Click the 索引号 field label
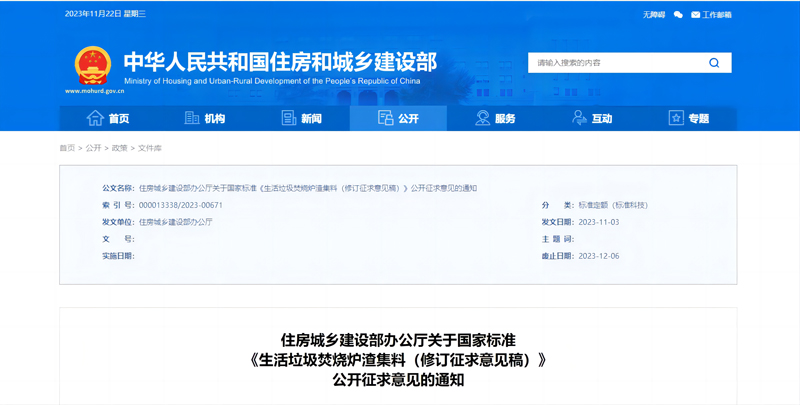 pyautogui.click(x=118, y=205)
